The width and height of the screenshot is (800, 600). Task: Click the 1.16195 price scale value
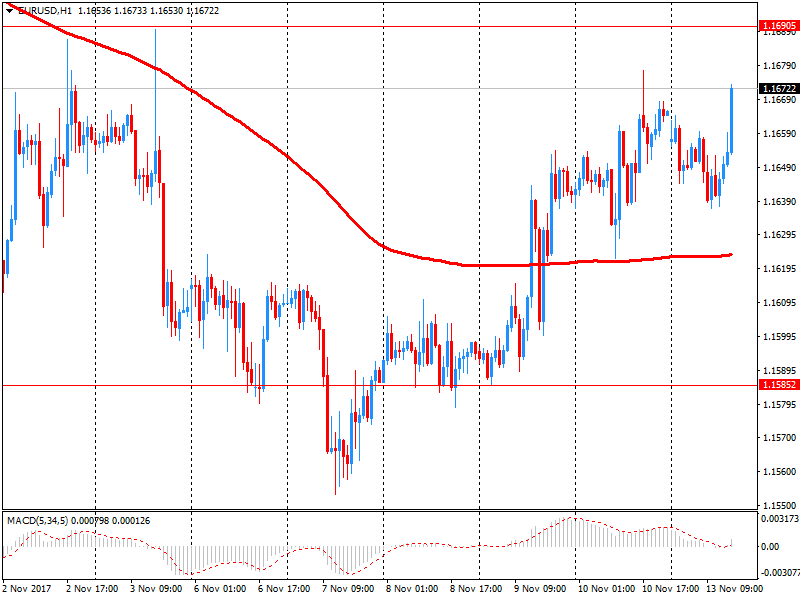pyautogui.click(x=779, y=268)
